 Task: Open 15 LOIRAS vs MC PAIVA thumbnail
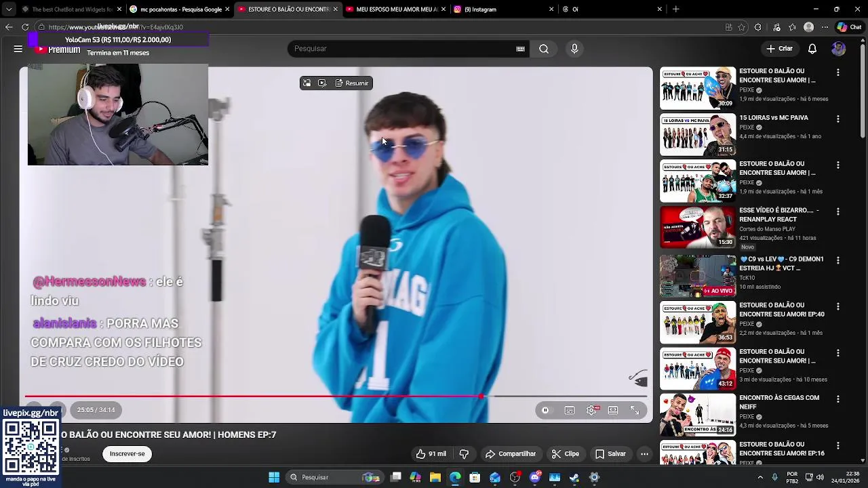click(x=698, y=135)
